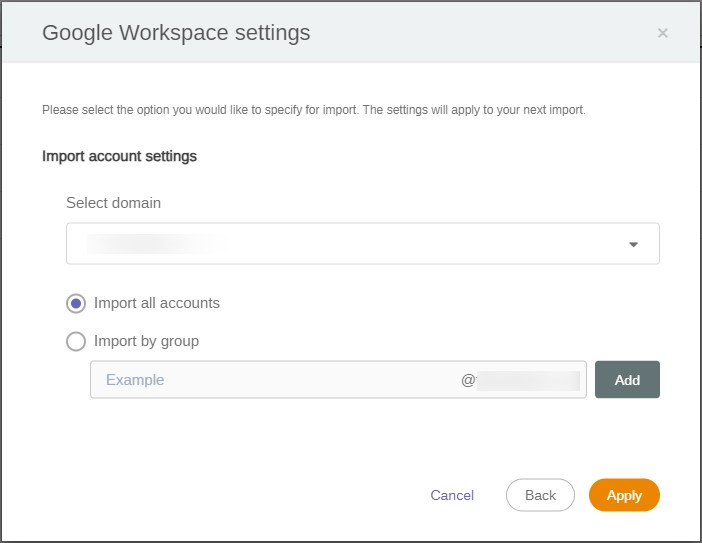The height and width of the screenshot is (543, 702).
Task: Click the 'Select domain' label
Action: [114, 203]
